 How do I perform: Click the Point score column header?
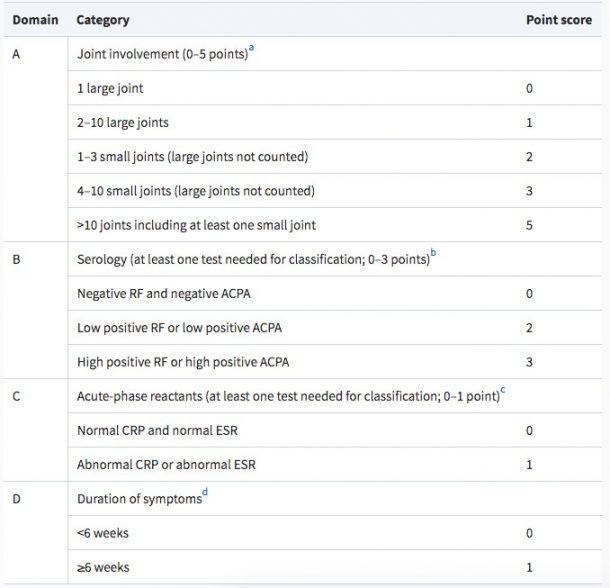pyautogui.click(x=557, y=20)
